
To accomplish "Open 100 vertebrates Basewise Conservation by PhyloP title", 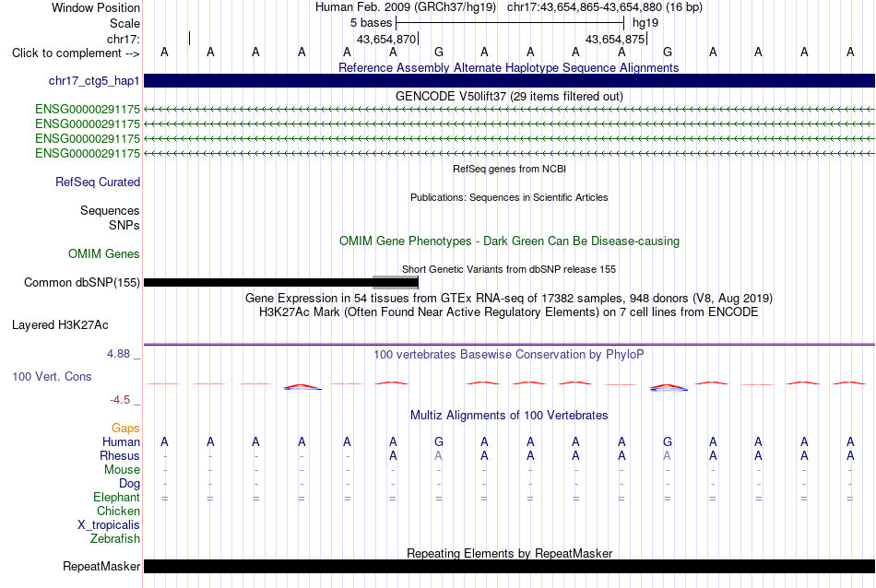I will click(509, 355).
